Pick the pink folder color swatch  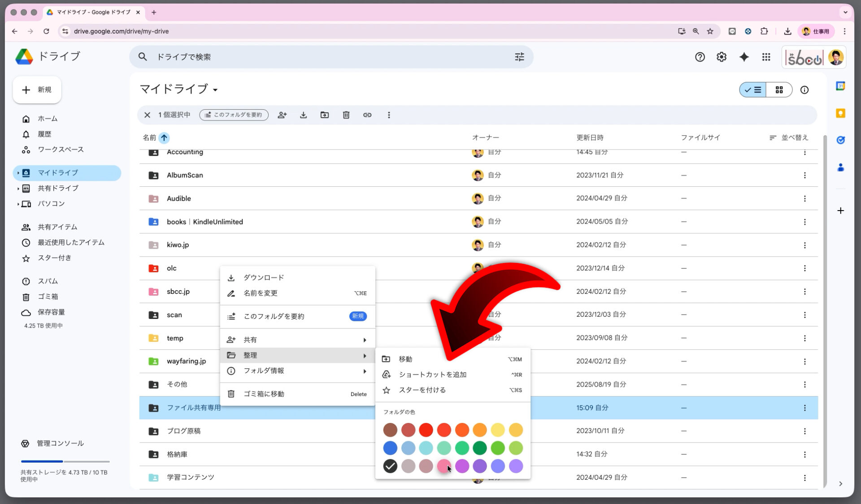444,466
